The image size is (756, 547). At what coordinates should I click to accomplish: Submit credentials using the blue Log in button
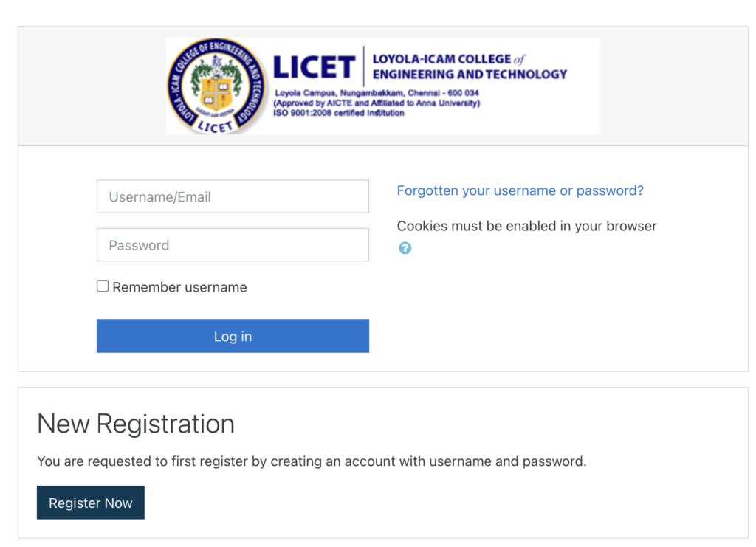pyautogui.click(x=233, y=336)
